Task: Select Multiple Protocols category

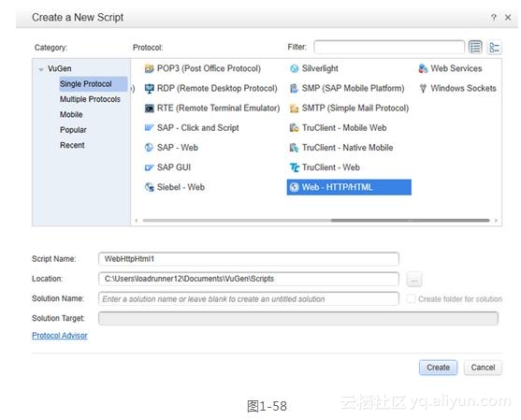Action: (90, 99)
